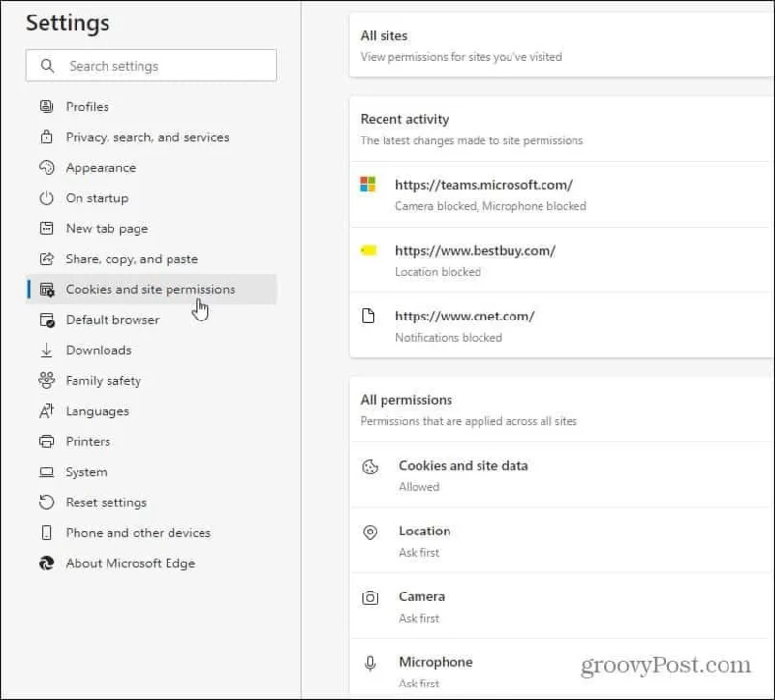Click the Appearance palette icon

(x=46, y=167)
